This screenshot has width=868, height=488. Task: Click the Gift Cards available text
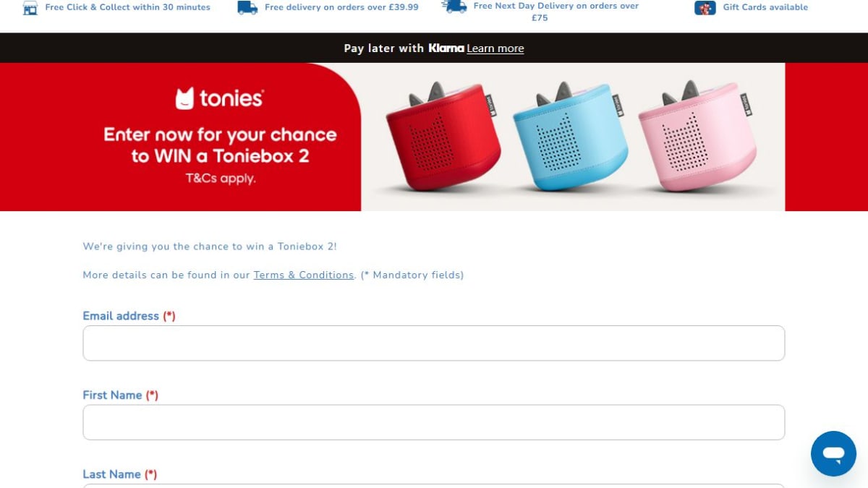765,7
